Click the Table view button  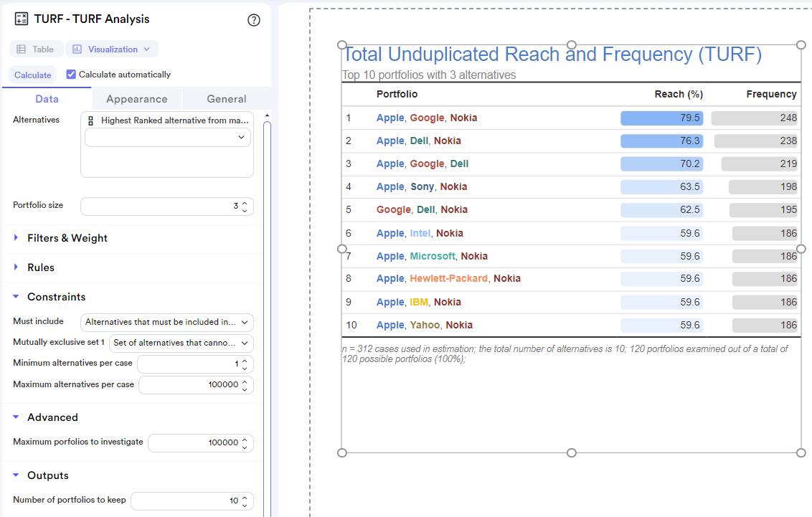point(36,49)
